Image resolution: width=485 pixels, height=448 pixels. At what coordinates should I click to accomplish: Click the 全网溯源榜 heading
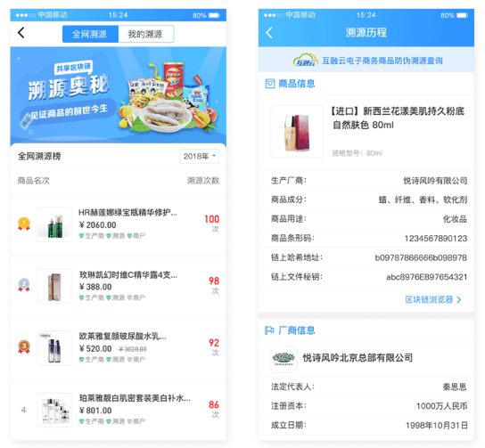pyautogui.click(x=39, y=157)
